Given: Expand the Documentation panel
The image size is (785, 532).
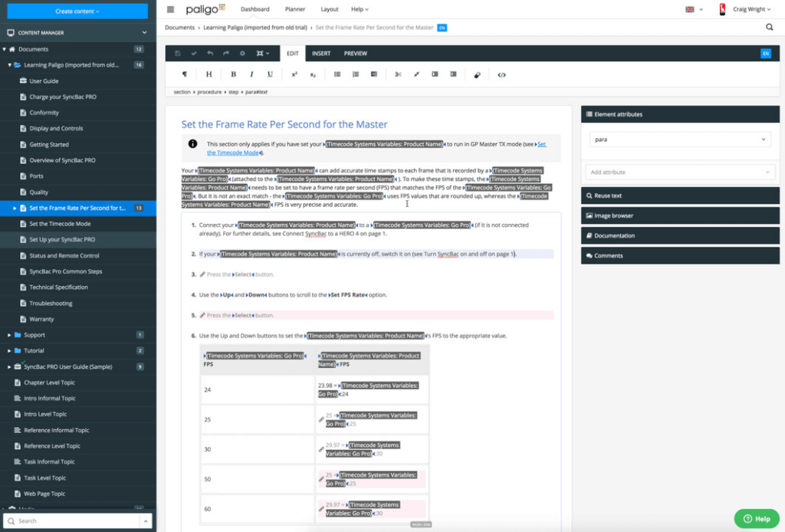Looking at the screenshot, I should (x=680, y=236).
